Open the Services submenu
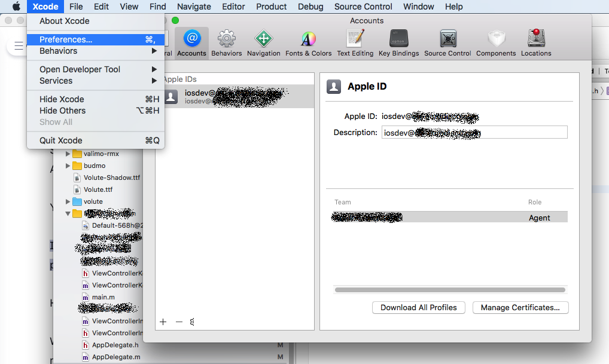 96,81
